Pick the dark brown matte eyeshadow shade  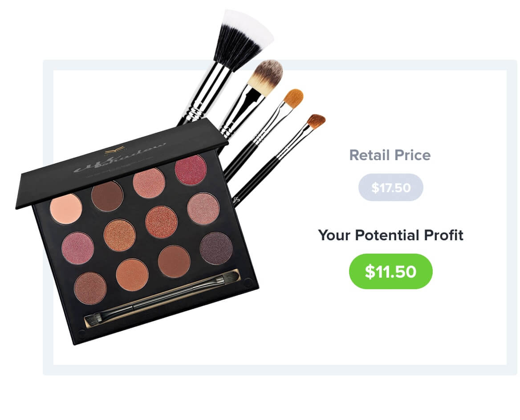pyautogui.click(x=107, y=196)
